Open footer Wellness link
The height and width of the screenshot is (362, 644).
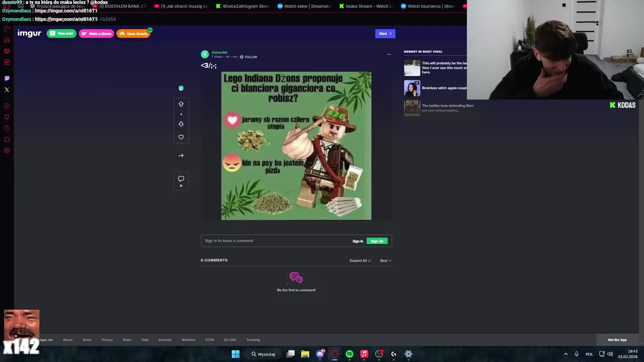tap(188, 340)
